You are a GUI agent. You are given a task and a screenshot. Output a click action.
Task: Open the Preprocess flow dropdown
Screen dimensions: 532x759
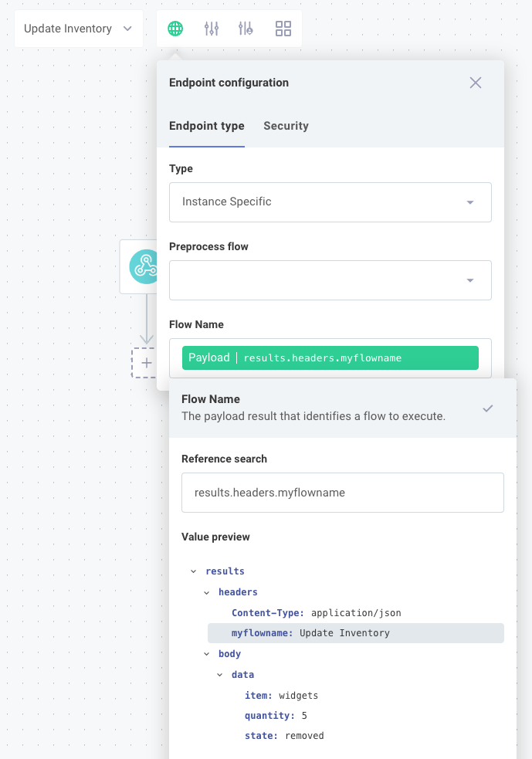(x=330, y=280)
